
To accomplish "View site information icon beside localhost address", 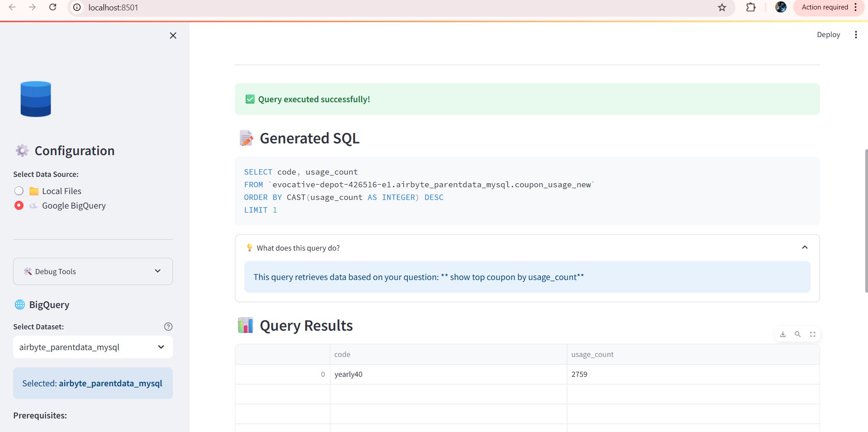I will (x=77, y=7).
